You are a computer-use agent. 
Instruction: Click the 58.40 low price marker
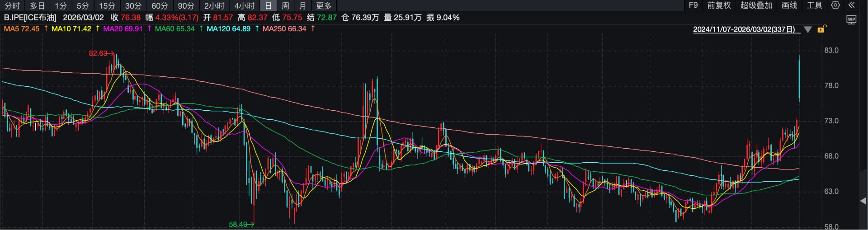238,224
